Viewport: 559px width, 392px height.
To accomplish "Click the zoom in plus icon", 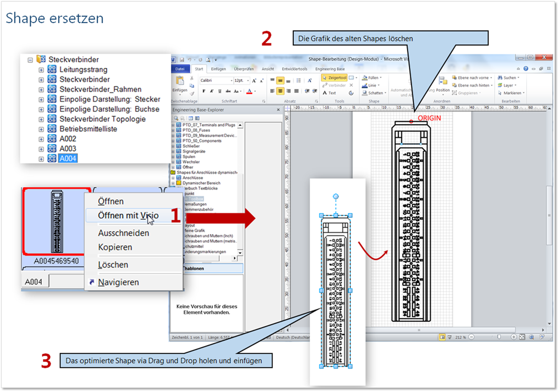I will tap(514, 337).
